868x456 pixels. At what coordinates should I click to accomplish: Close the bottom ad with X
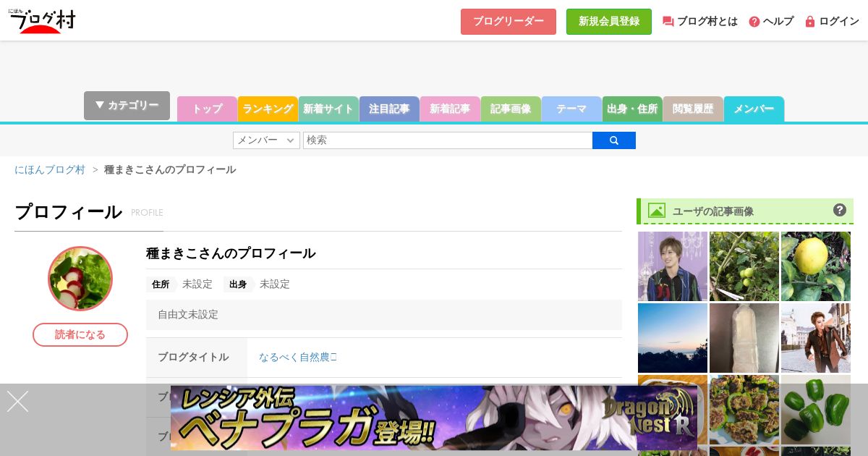[17, 402]
